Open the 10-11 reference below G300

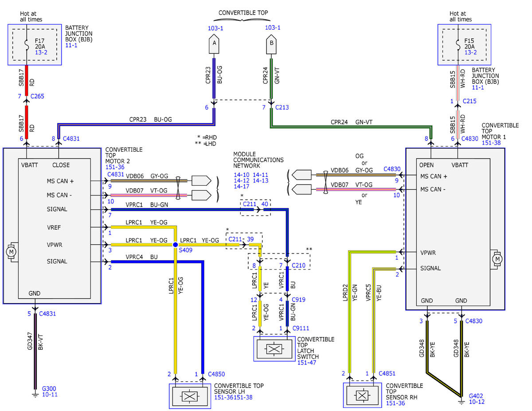pos(50,394)
